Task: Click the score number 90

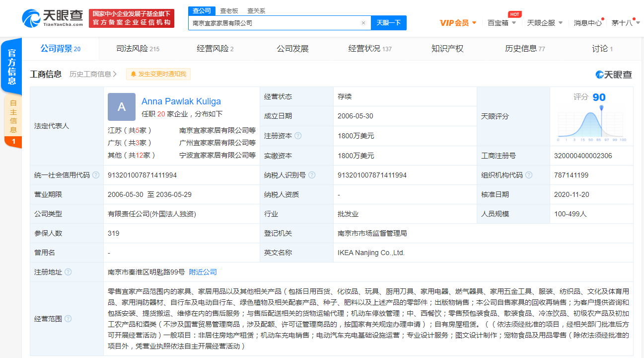Action: (x=599, y=97)
